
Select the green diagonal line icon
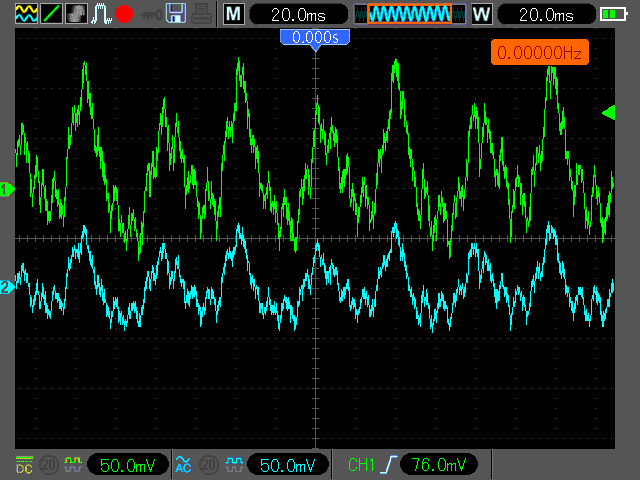click(x=48, y=13)
